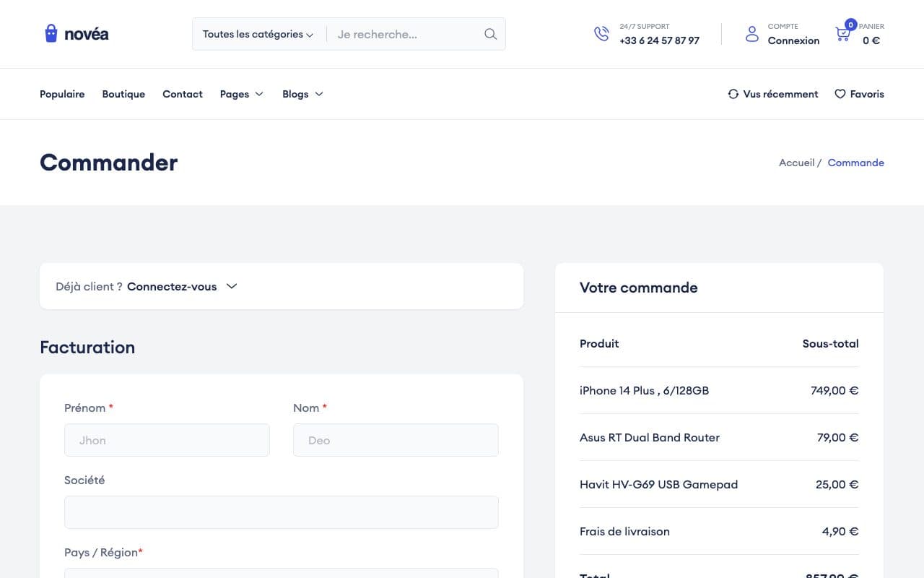Open the Favoris link
This screenshot has height=578, width=924.
867,94
